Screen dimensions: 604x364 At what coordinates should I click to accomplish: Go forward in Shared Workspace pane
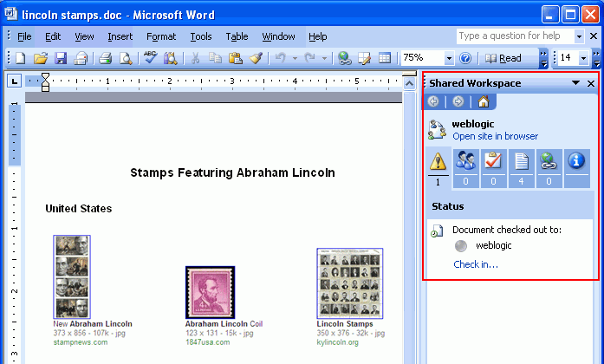point(458,101)
